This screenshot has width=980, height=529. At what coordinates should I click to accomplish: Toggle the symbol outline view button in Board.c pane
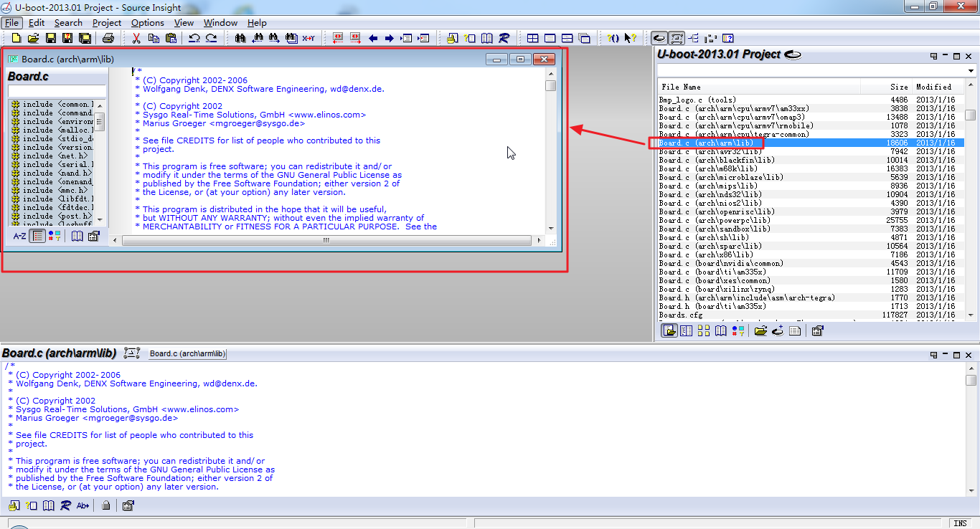tap(37, 236)
